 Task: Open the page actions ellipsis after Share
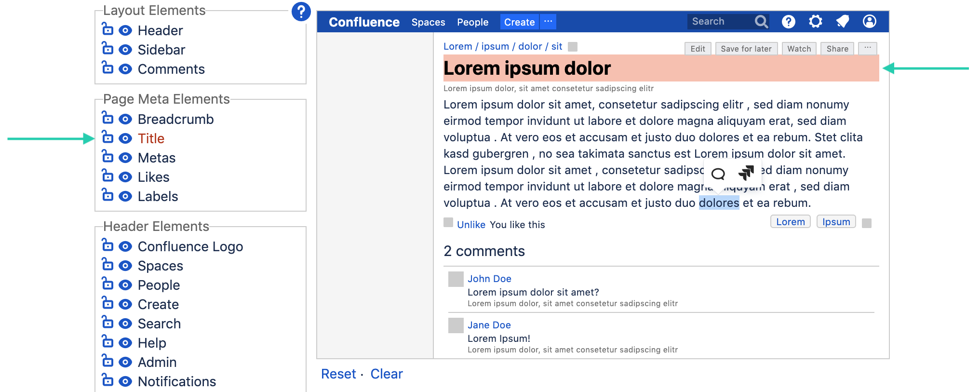pyautogui.click(x=867, y=48)
